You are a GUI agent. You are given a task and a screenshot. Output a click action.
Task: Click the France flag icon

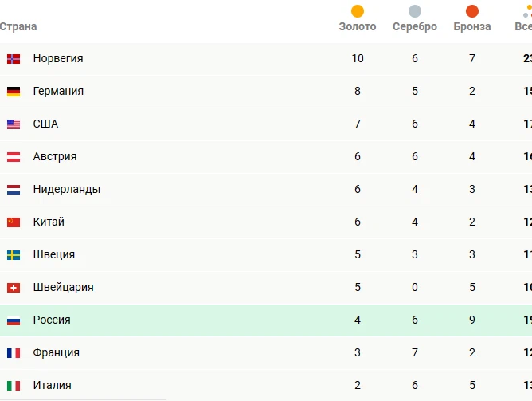click(x=14, y=353)
